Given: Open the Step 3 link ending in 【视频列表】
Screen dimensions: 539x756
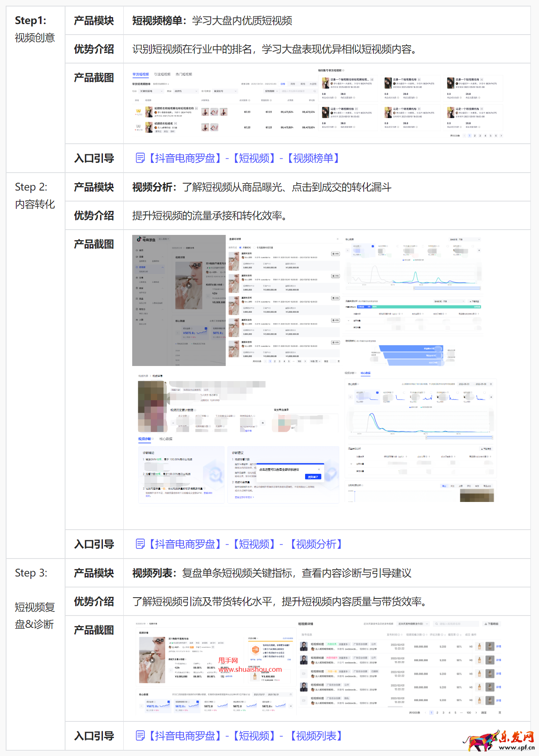Looking at the screenshot, I should pos(245,736).
